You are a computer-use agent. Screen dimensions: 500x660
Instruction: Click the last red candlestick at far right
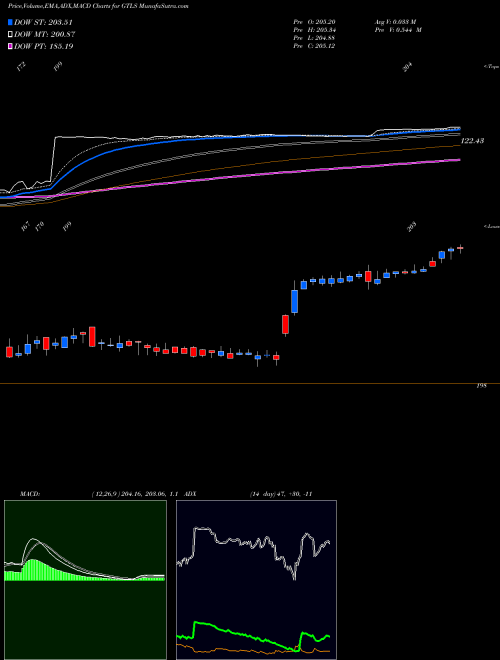(x=460, y=248)
